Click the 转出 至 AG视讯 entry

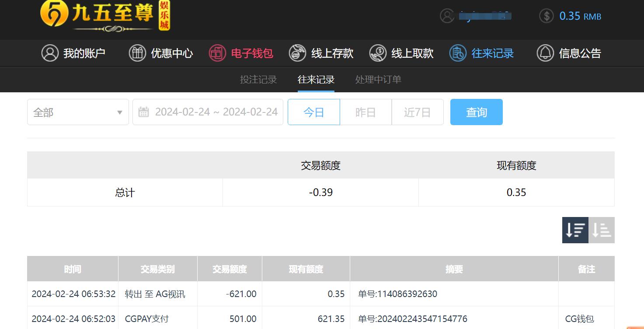pos(155,294)
